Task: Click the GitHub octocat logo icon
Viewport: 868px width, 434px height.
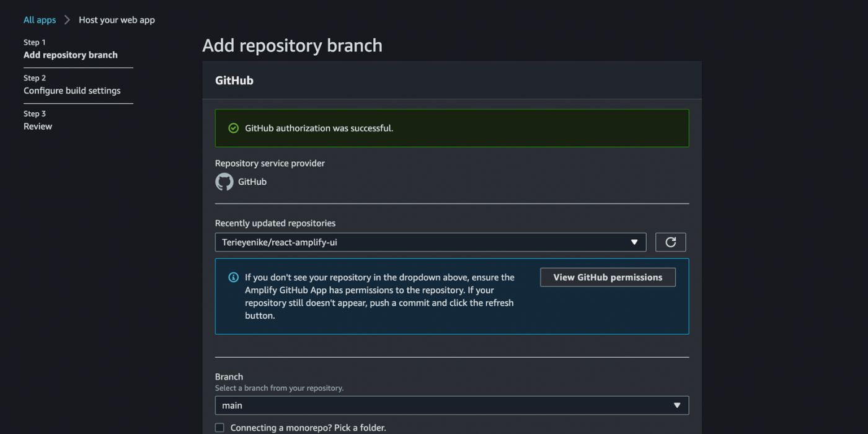Action: click(224, 182)
